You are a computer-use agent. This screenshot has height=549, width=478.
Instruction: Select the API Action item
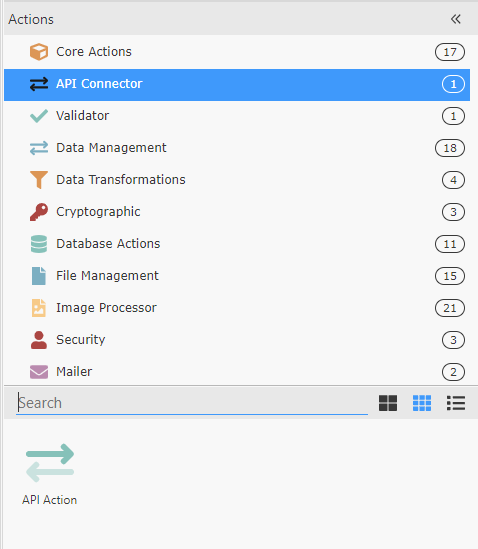click(49, 474)
